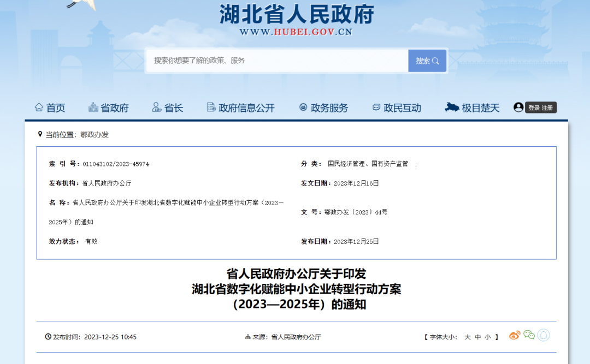Share the article via WeChat icon

[529, 335]
